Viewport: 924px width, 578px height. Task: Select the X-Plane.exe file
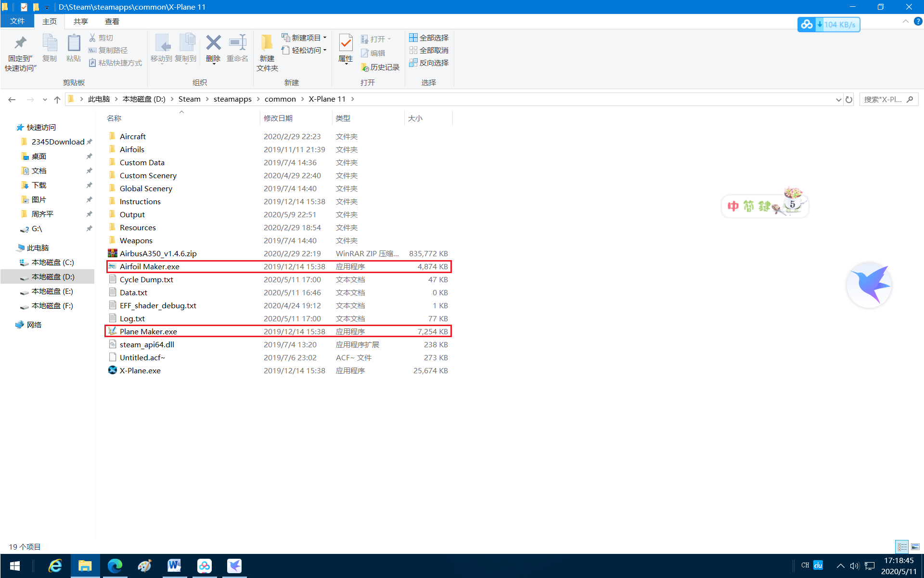(140, 370)
